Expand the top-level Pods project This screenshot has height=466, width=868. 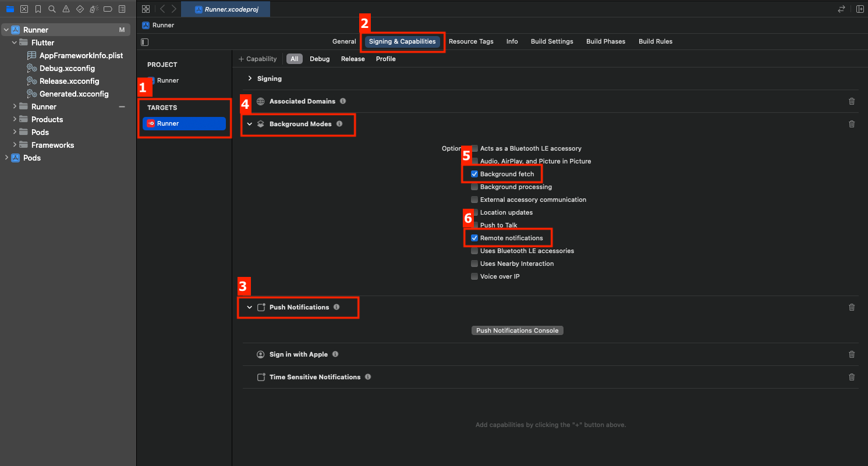(6, 158)
